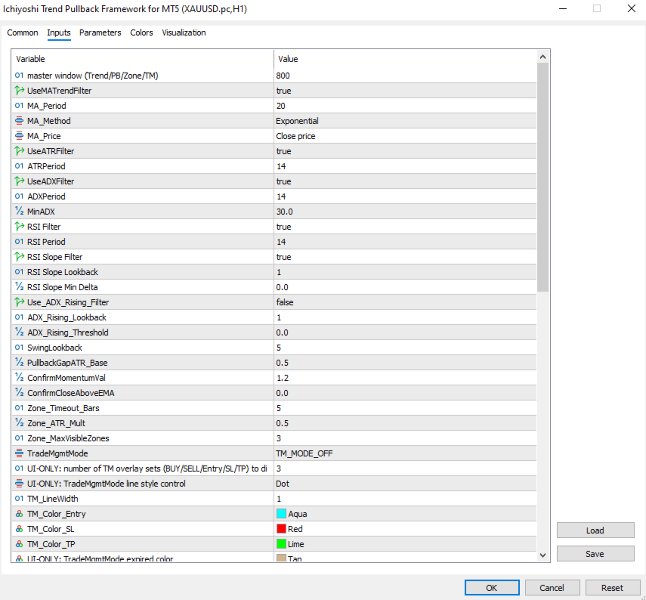This screenshot has height=600, width=646.
Task: Click the enum icon beside TradeMgmtMode
Action: pyautogui.click(x=19, y=453)
